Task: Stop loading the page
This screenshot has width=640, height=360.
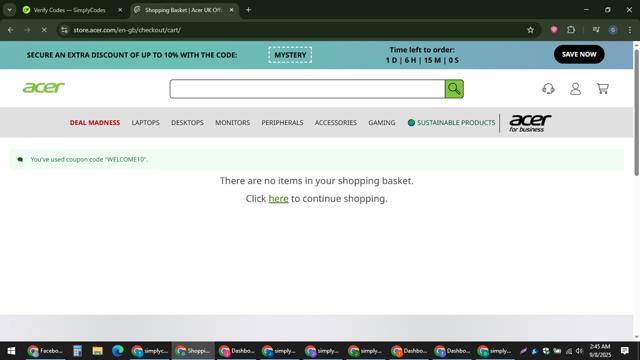Action: point(44,30)
